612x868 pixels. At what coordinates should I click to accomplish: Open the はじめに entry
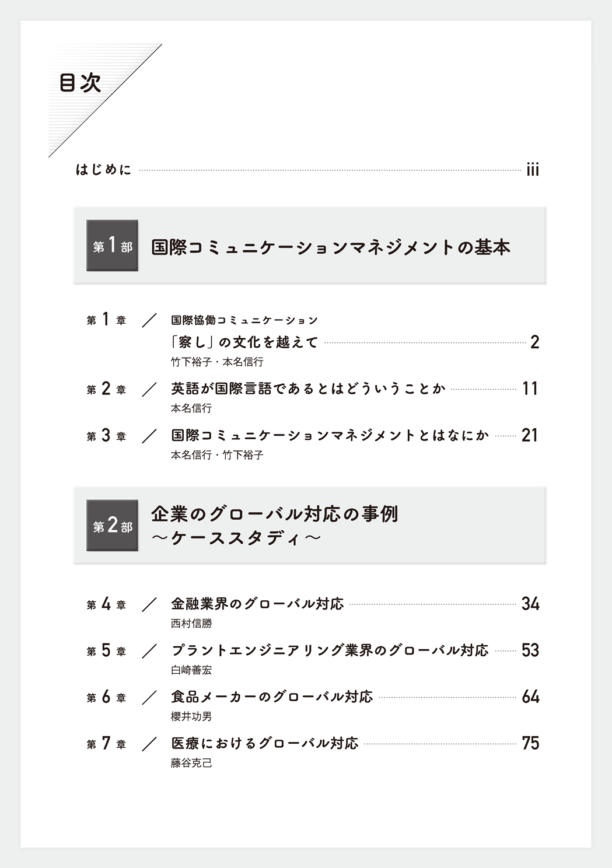click(103, 170)
